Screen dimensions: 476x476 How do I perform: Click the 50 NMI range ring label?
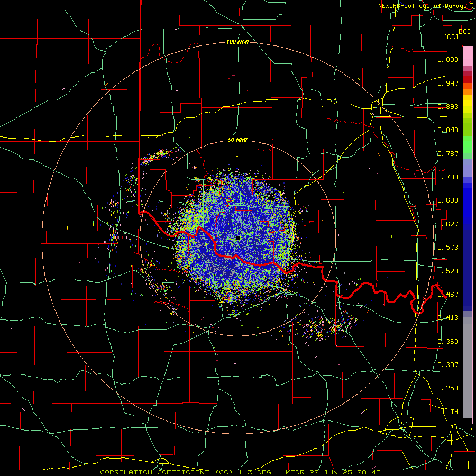(x=237, y=140)
